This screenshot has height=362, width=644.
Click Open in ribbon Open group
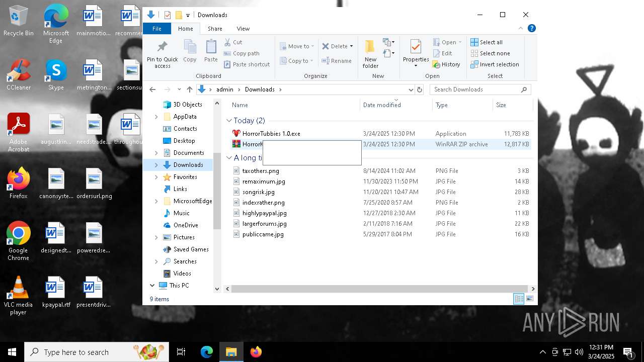point(447,42)
